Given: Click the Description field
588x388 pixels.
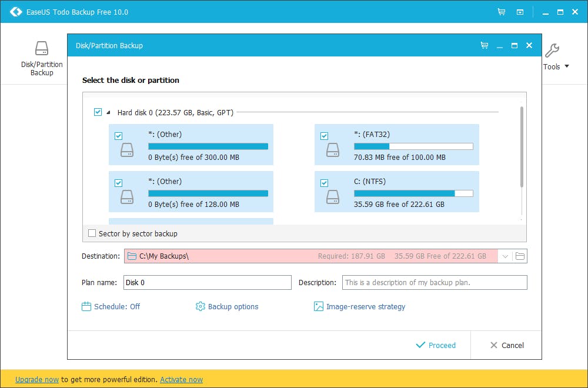Looking at the screenshot, I should click(x=435, y=282).
